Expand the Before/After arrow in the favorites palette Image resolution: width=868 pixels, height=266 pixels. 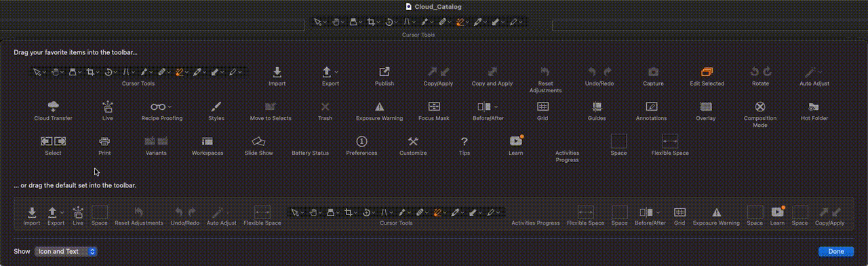pos(496,107)
